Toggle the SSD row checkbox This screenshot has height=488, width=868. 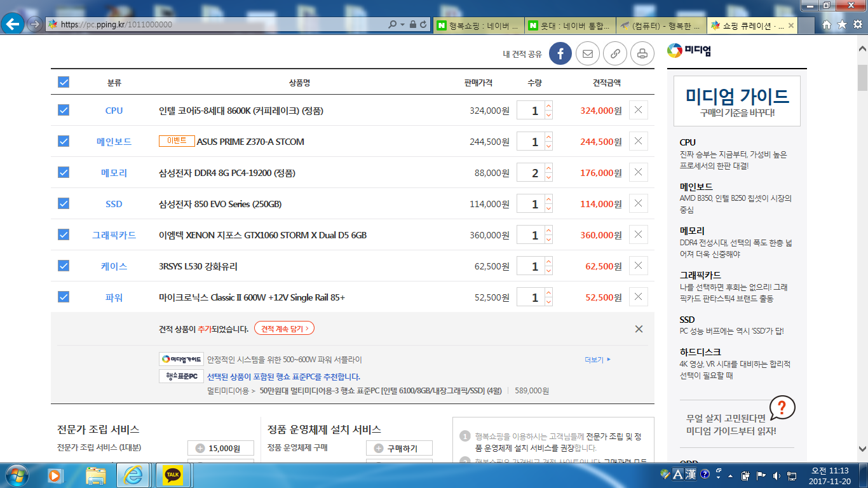point(64,203)
